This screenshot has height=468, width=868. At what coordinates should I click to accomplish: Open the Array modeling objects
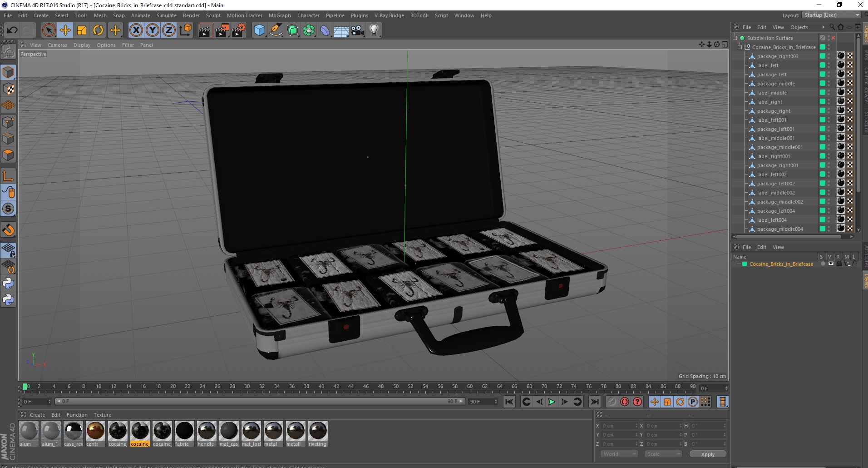pos(309,30)
